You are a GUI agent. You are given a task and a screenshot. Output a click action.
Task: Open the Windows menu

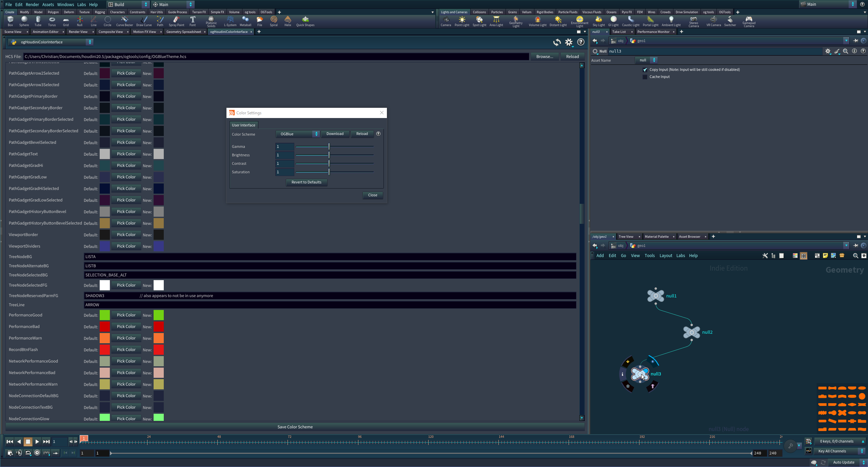pos(65,4)
